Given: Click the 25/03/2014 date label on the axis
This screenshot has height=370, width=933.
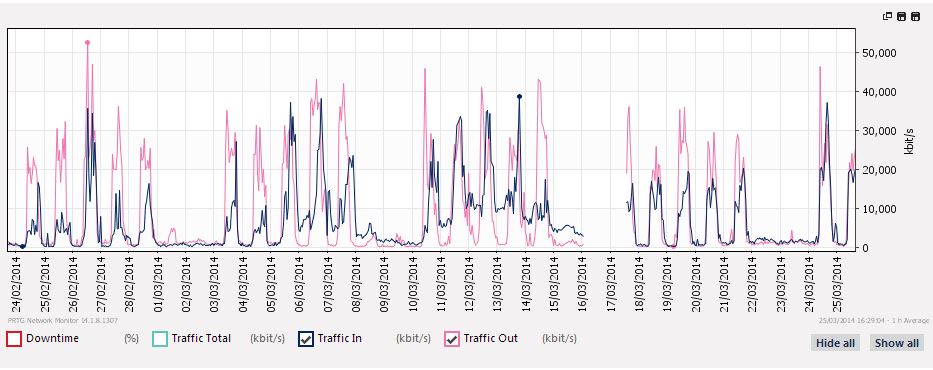Looking at the screenshot, I should point(837,283).
